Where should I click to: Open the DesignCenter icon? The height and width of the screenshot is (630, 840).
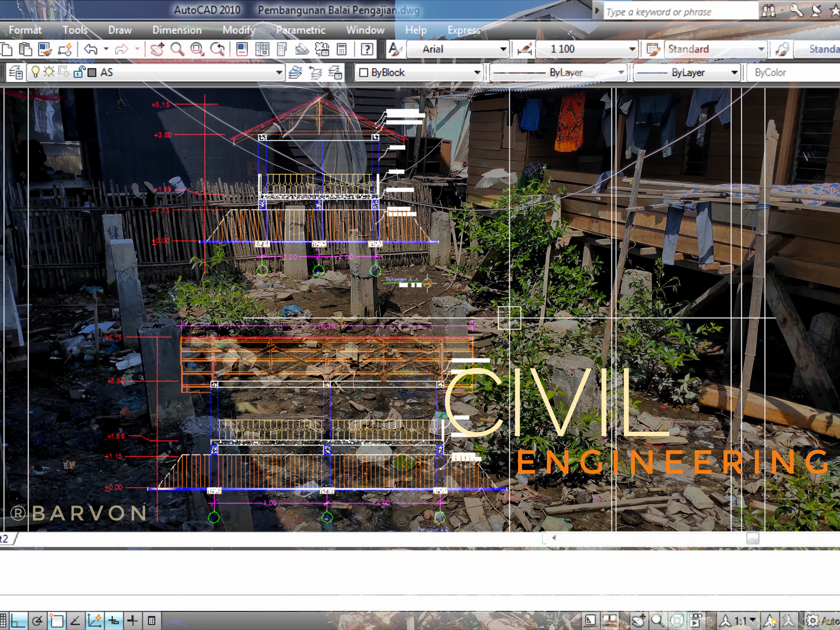262,49
